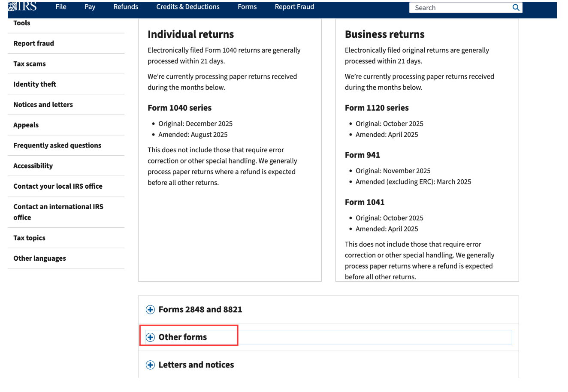Open Frequently asked questions
568x392 pixels.
pos(57,145)
